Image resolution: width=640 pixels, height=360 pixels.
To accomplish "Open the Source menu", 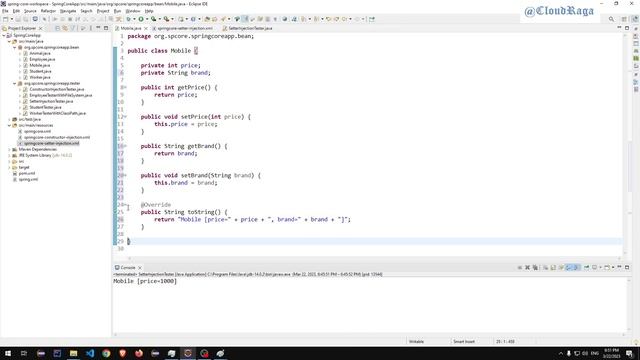I will [30, 11].
